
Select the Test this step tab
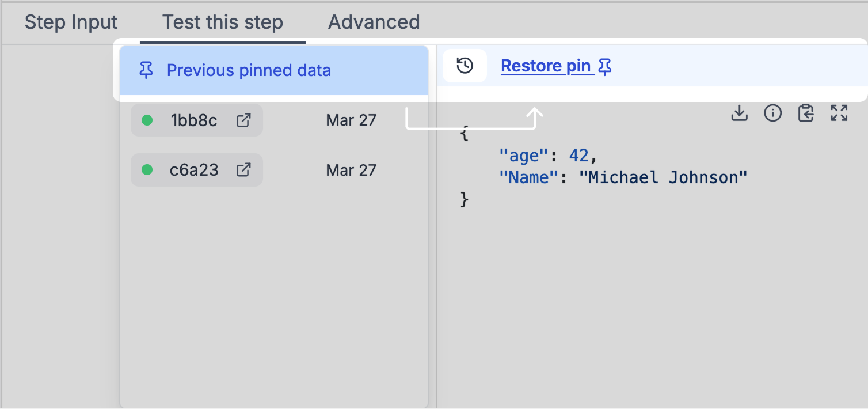point(223,22)
